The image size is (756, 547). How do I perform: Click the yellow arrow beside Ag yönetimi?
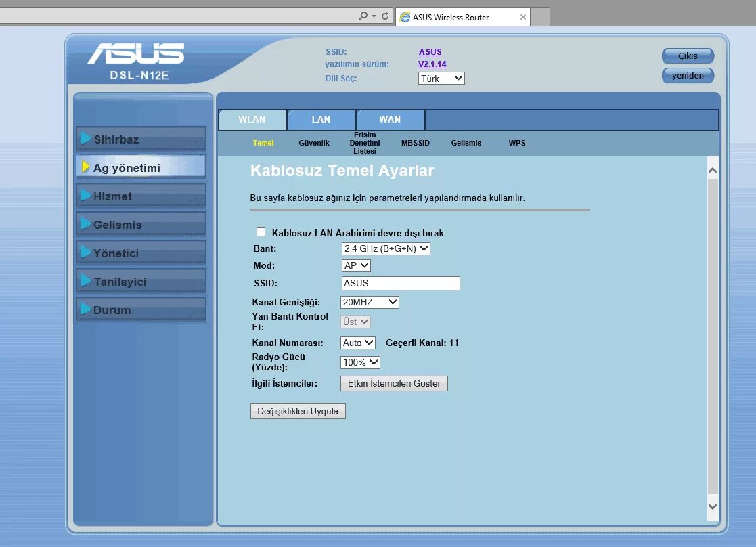pyautogui.click(x=85, y=167)
